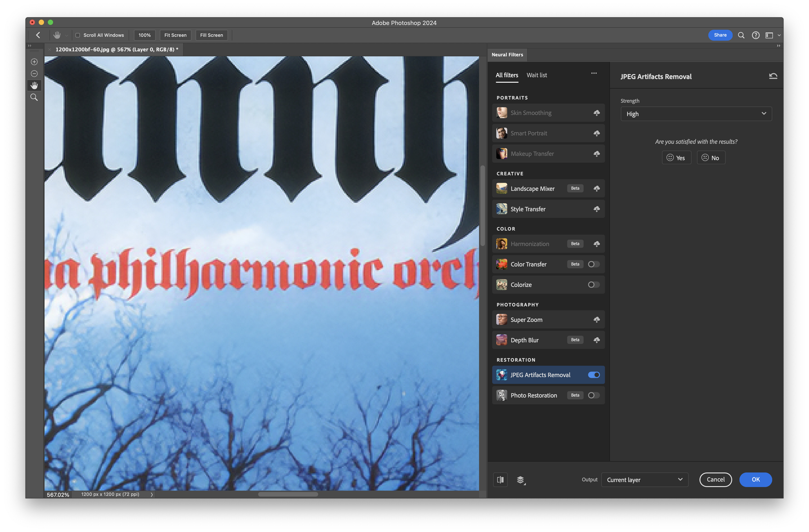This screenshot has width=809, height=532.
Task: Collapse the right panel double arrows
Action: [778, 45]
